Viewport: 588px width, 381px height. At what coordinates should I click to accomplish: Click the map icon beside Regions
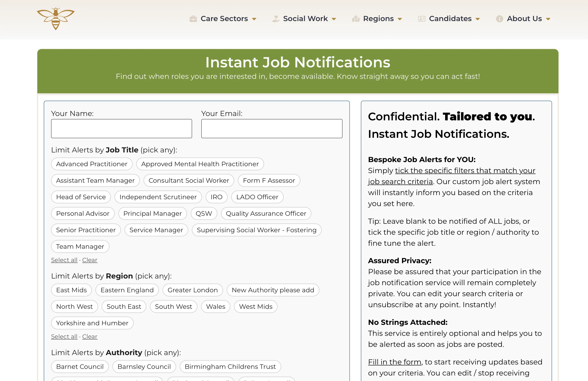(356, 19)
